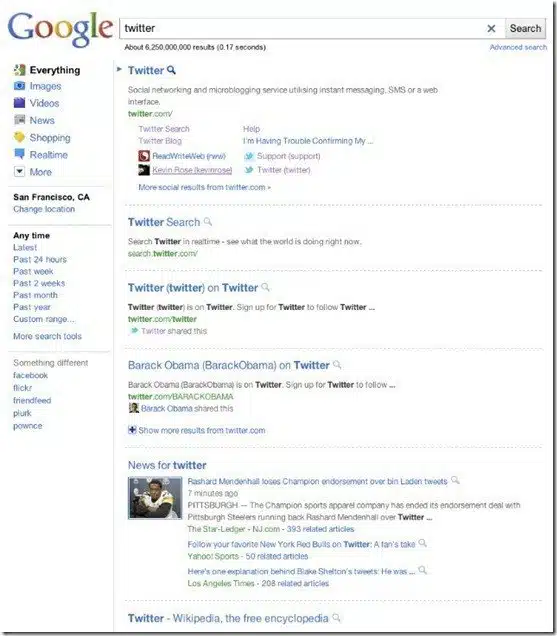This screenshot has width=557, height=636.
Task: Open More search tools
Action: click(47, 336)
